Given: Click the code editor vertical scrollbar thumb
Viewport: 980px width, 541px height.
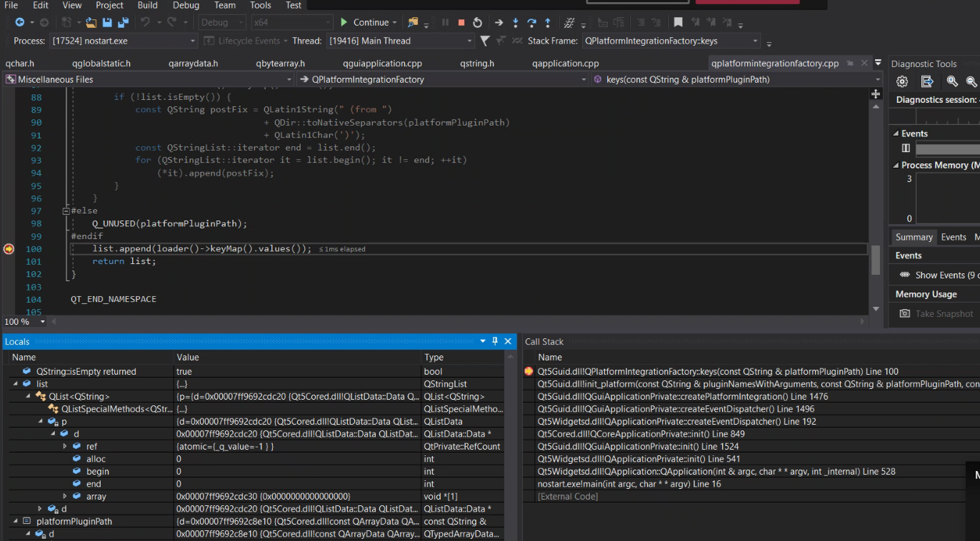Looking at the screenshot, I should pos(876,260).
